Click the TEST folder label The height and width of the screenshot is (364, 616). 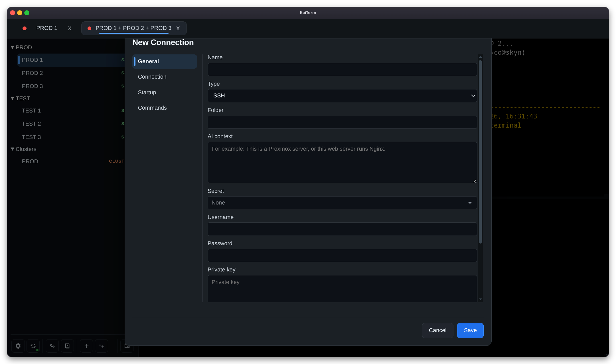[x=23, y=98]
